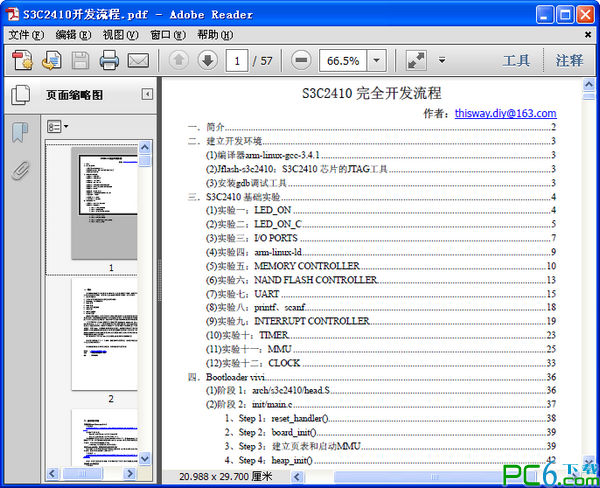Go to next page with down arrow

(x=207, y=61)
